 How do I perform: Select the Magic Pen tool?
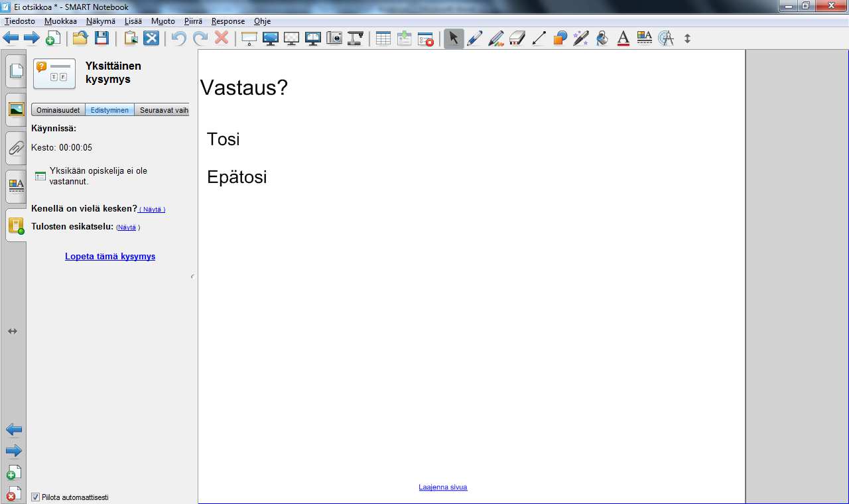click(581, 38)
